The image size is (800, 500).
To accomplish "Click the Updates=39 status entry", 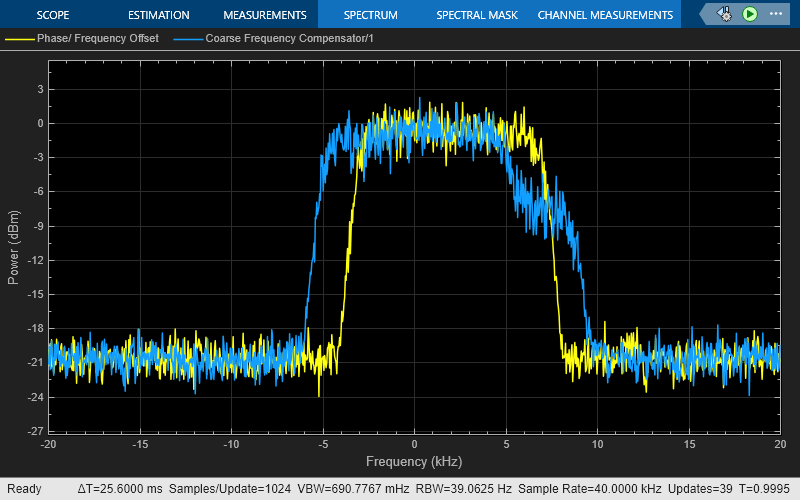I will [700, 489].
